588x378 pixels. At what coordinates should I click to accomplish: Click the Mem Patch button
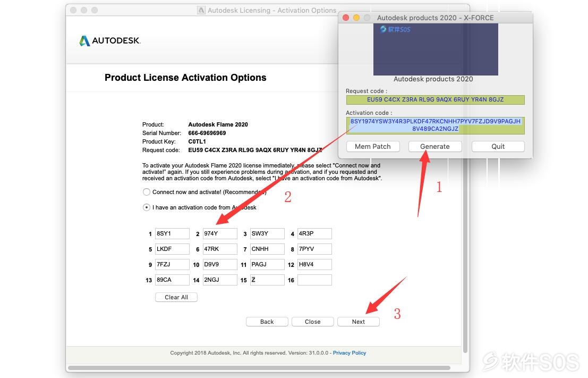[x=373, y=146]
